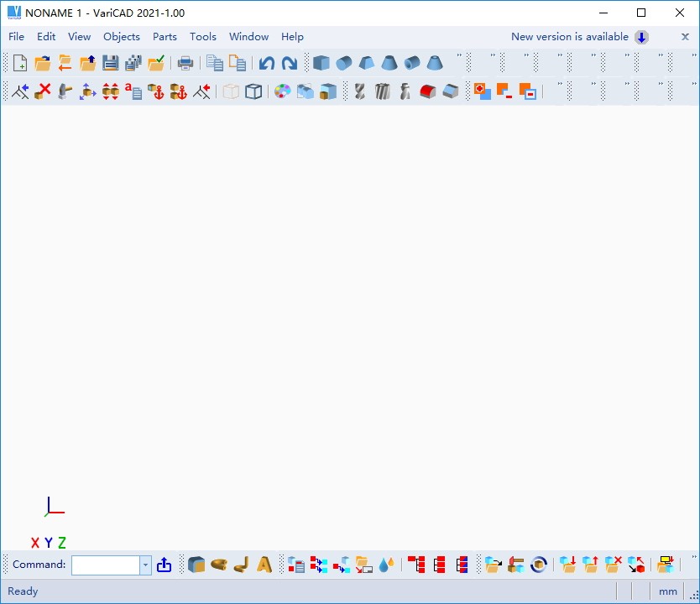700x604 pixels.
Task: Click the blue and orange water drops icon
Action: point(387,565)
